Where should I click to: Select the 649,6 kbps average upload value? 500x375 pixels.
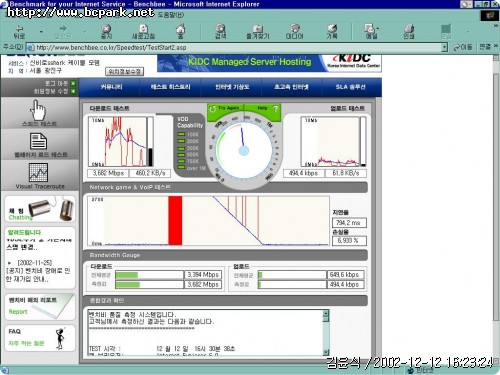coord(346,275)
